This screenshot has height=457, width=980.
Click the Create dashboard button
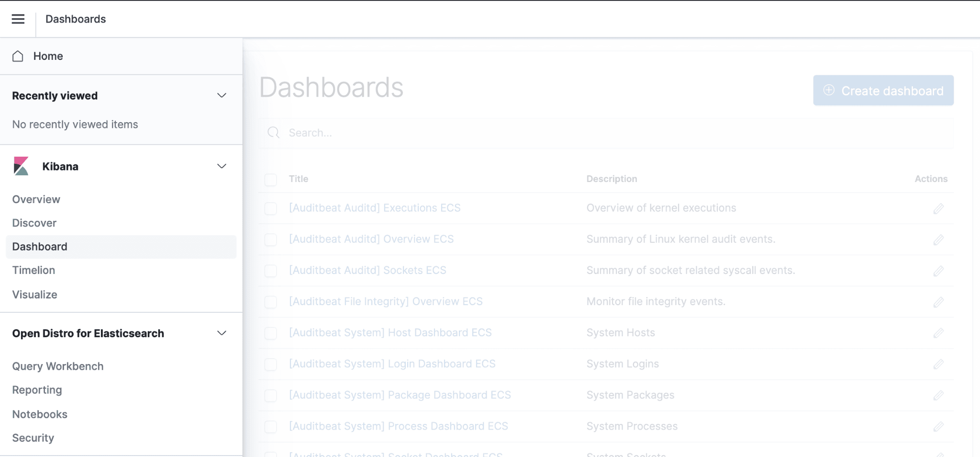(x=883, y=90)
